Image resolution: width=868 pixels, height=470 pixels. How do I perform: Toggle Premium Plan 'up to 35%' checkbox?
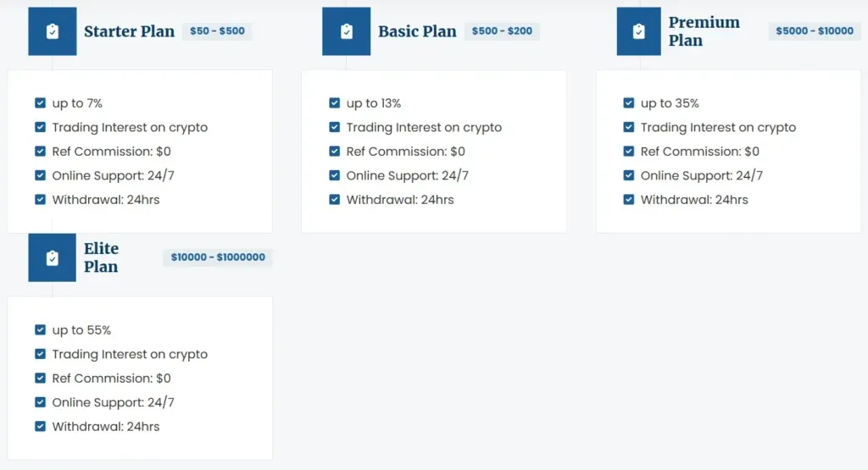coord(629,103)
